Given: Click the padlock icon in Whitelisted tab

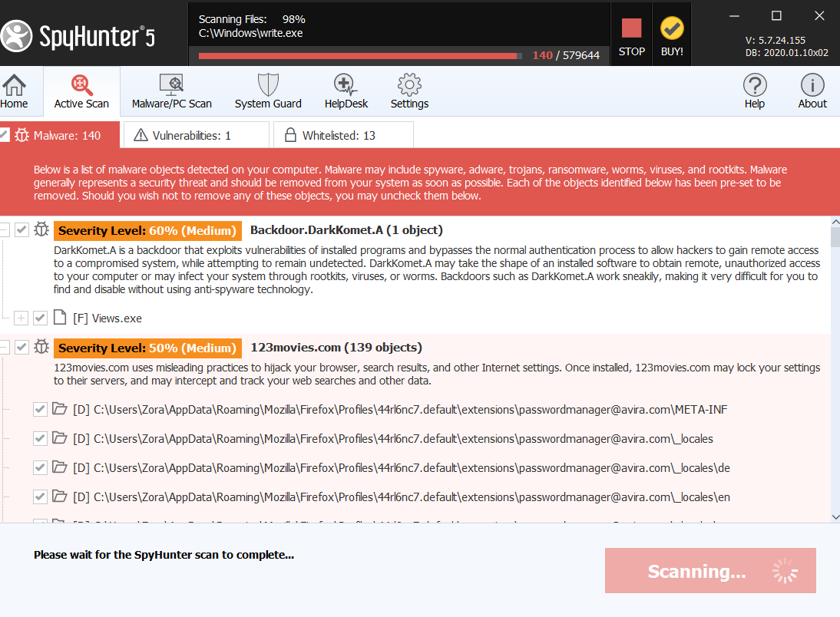Looking at the screenshot, I should coord(290,134).
